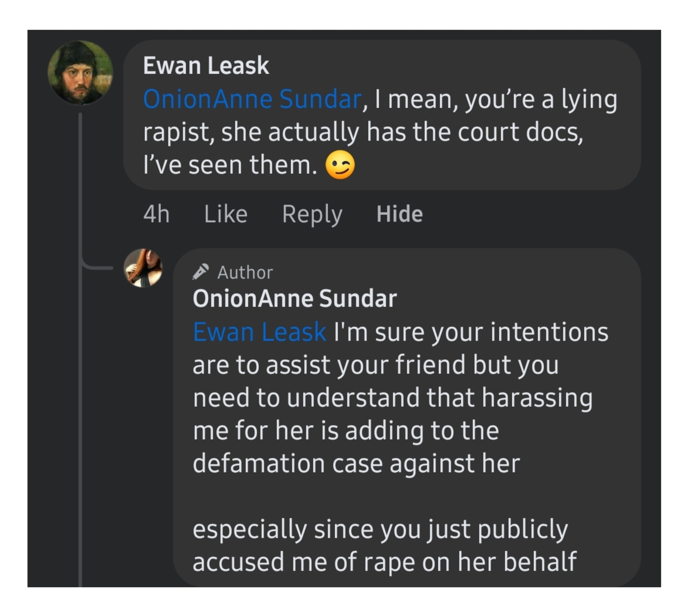The width and height of the screenshot is (688, 616).
Task: Like Ewan Leask's comment
Action: point(226,214)
